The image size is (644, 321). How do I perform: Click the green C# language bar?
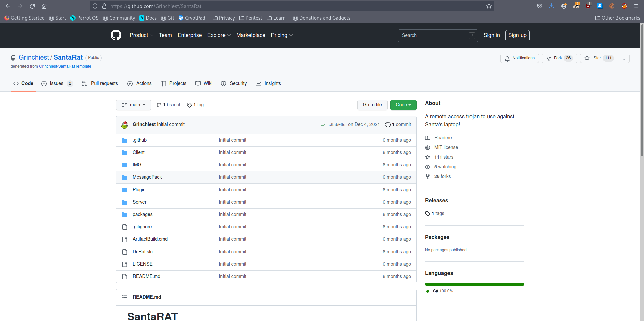[474, 284]
